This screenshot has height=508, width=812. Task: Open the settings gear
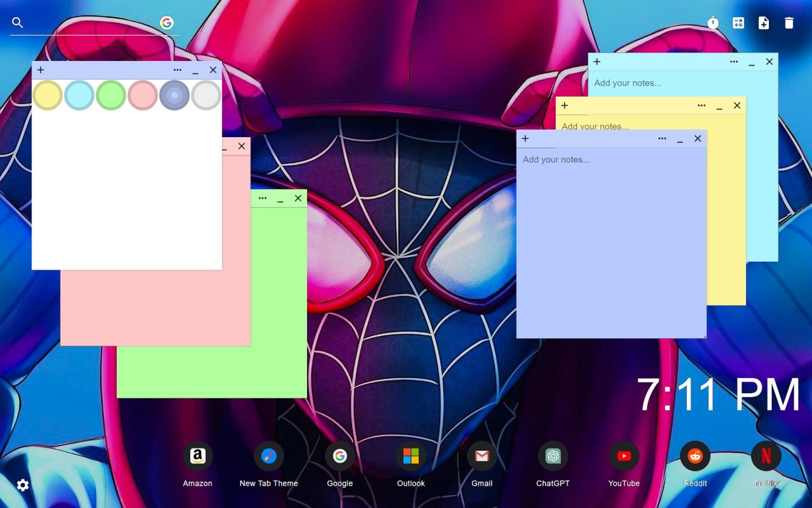click(x=23, y=485)
